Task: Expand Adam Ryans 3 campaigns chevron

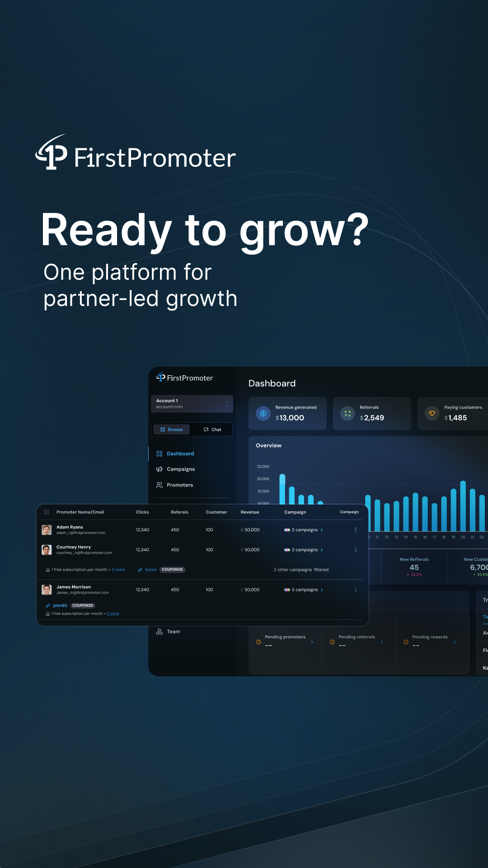Action: [x=322, y=530]
